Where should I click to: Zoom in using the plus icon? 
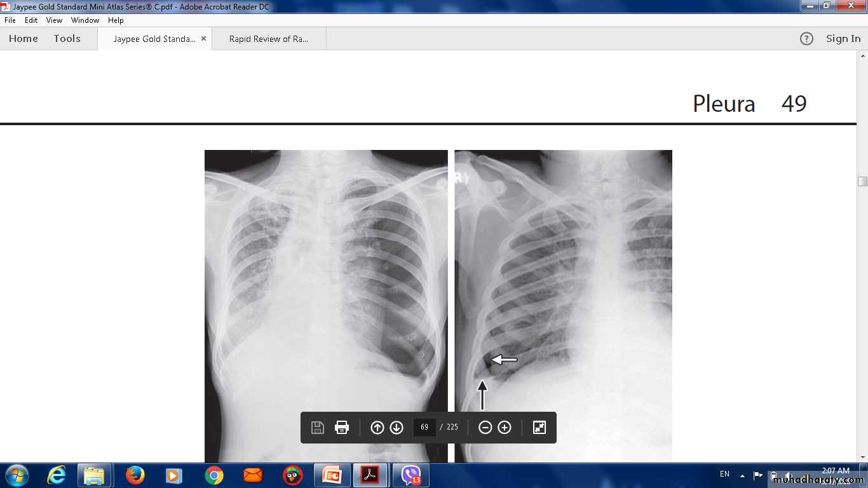click(505, 428)
